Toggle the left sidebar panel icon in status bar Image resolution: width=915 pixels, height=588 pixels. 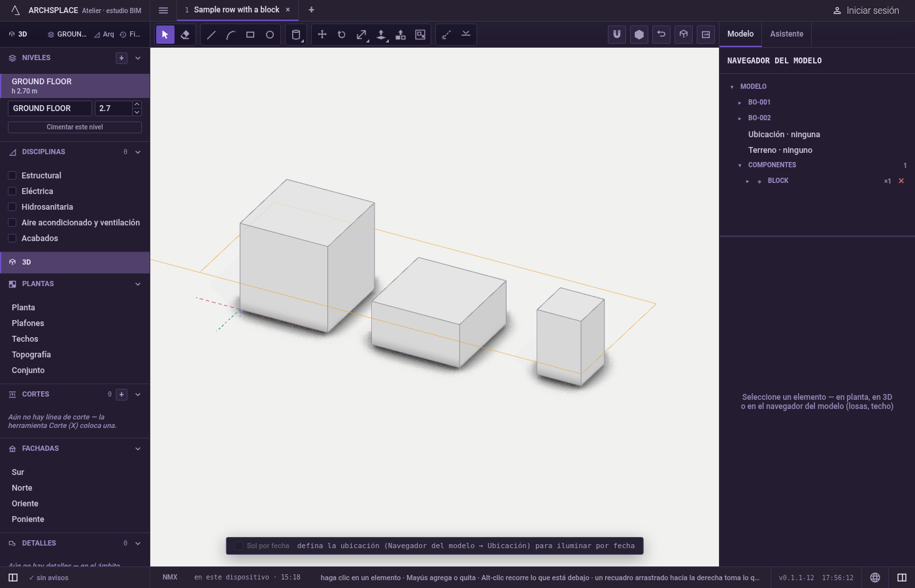tap(13, 578)
